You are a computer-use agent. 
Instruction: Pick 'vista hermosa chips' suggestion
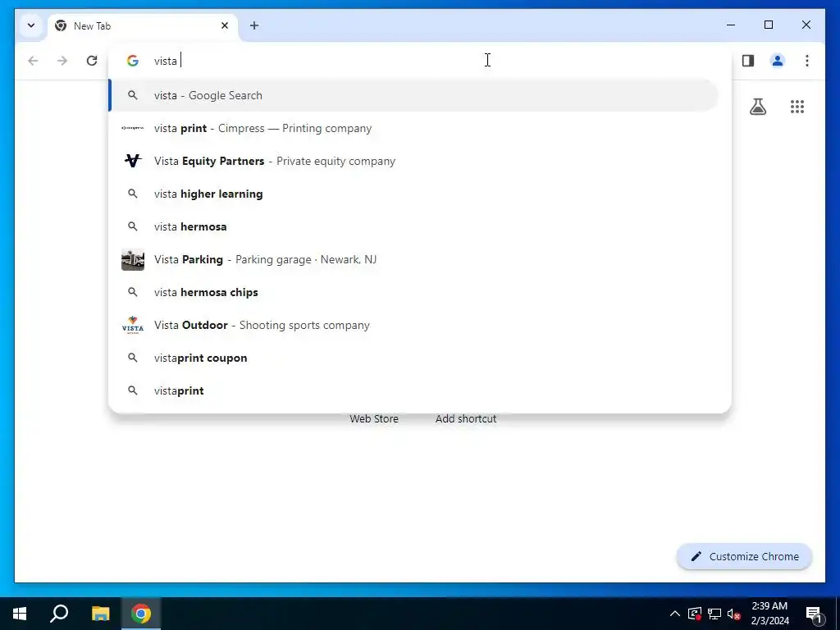click(414, 292)
